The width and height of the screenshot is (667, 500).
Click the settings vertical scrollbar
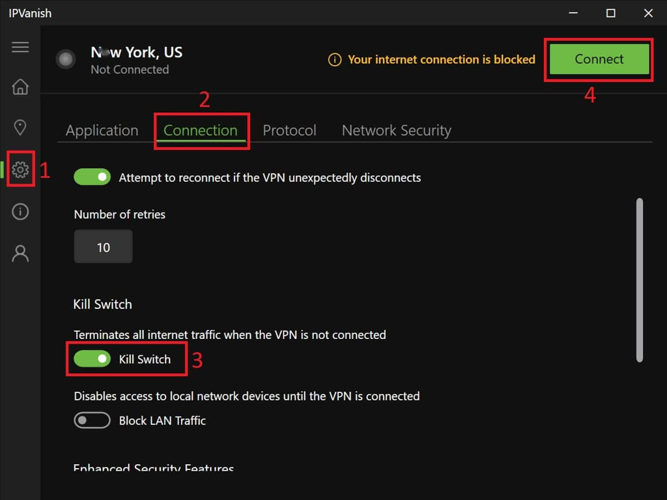(640, 280)
